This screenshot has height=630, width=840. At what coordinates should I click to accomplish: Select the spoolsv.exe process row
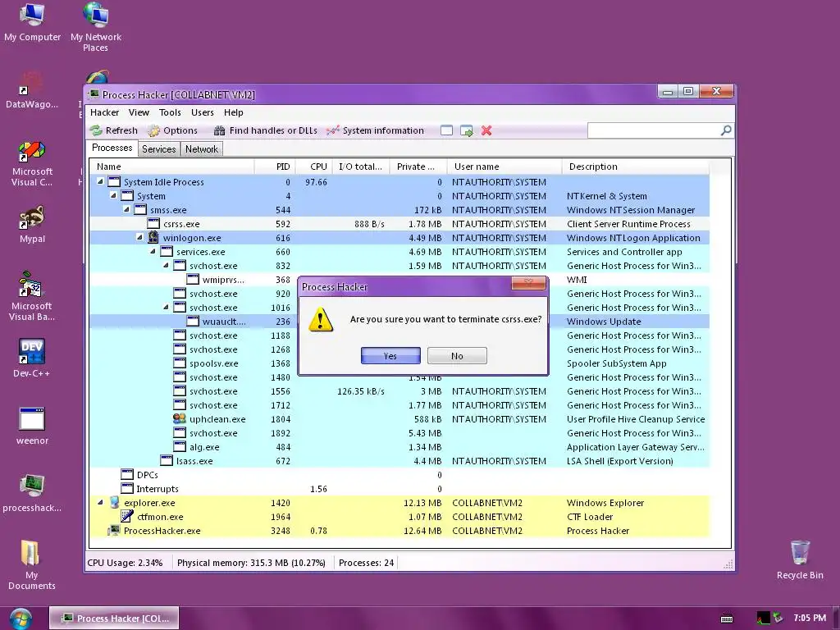pos(399,363)
